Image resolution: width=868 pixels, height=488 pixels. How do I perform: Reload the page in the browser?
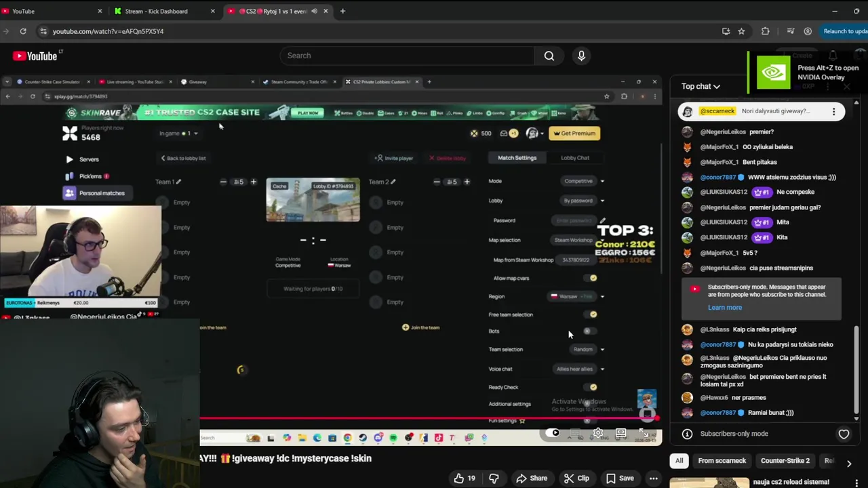pyautogui.click(x=23, y=31)
